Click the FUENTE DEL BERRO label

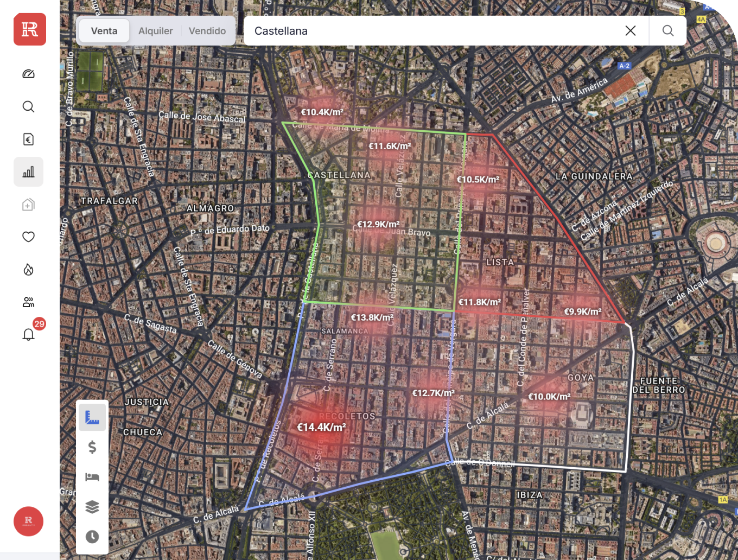659,385
